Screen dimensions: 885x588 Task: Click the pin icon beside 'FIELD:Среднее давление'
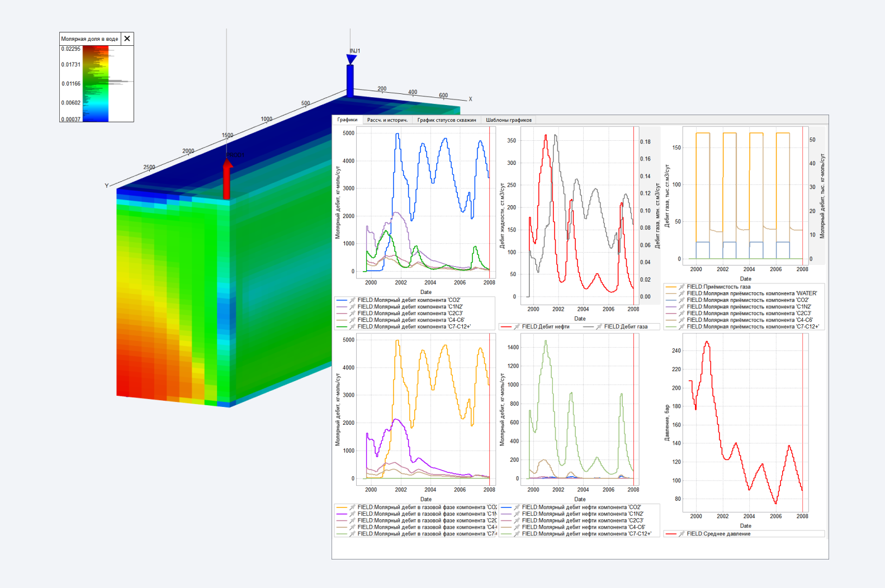click(x=682, y=534)
